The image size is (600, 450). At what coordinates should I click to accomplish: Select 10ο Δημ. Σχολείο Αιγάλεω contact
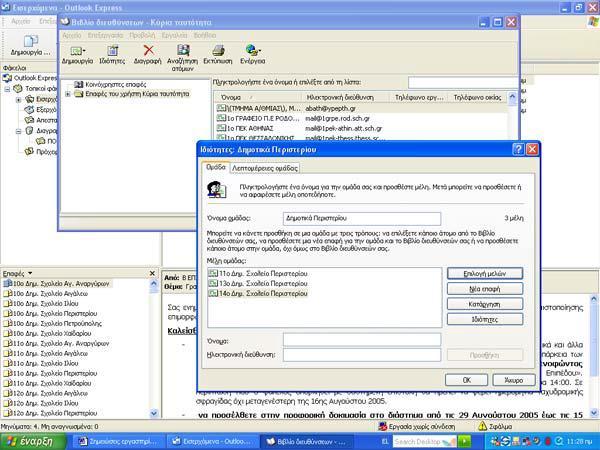(46, 293)
